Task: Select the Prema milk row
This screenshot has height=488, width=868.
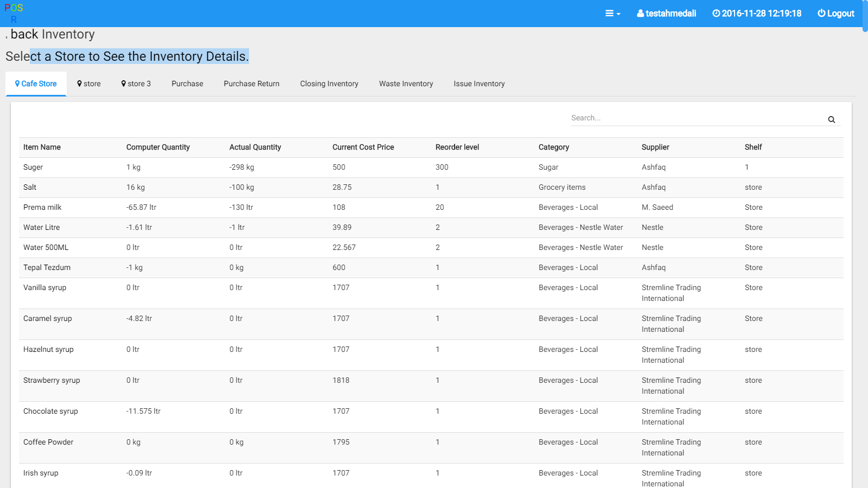Action: click(42, 207)
